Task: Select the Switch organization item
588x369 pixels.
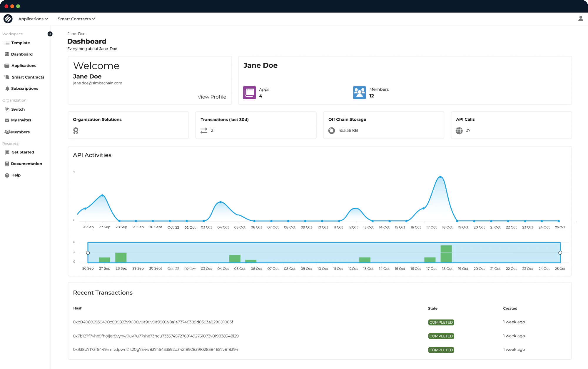Action: coord(18,109)
